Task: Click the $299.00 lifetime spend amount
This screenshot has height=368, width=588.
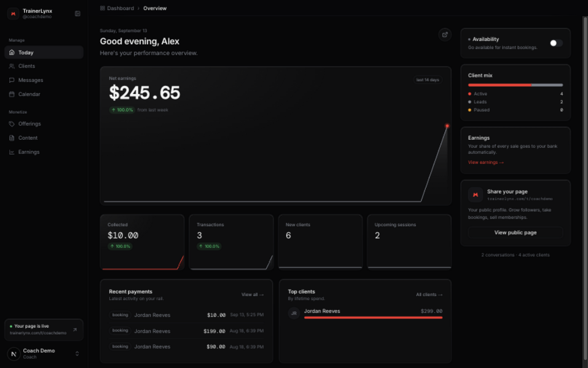Action: (x=431, y=311)
